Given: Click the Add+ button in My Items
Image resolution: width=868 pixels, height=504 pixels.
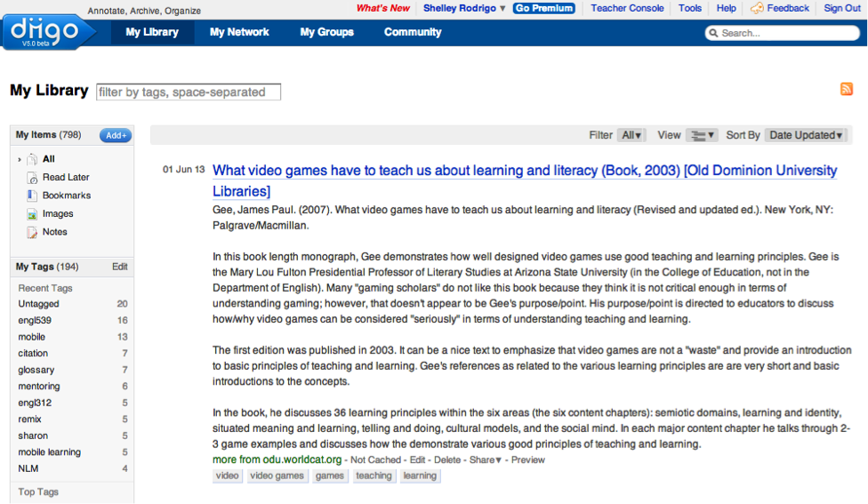Looking at the screenshot, I should 116,135.
